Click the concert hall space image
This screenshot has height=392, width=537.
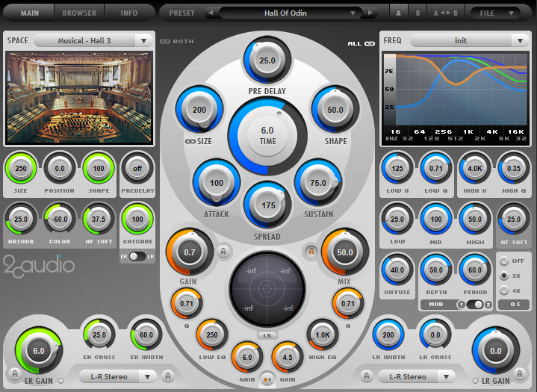tap(79, 98)
